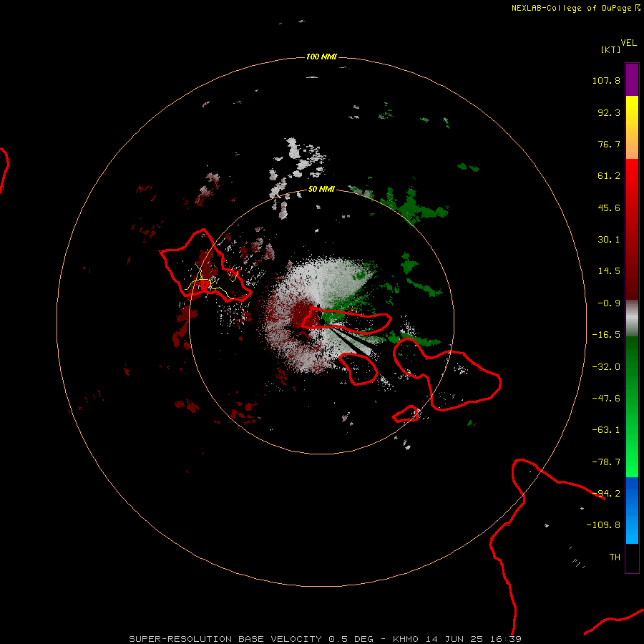
Task: Click the yellow road network on Oahu
Action: click(210, 283)
